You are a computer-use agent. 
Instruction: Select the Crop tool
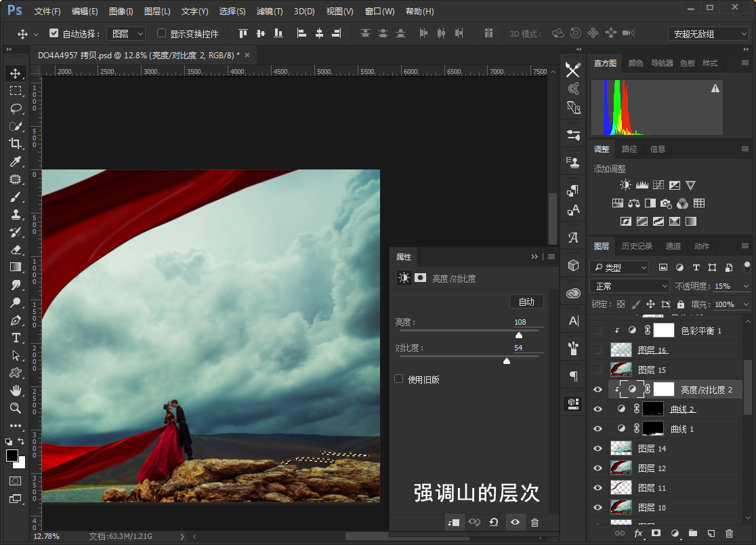click(x=16, y=144)
